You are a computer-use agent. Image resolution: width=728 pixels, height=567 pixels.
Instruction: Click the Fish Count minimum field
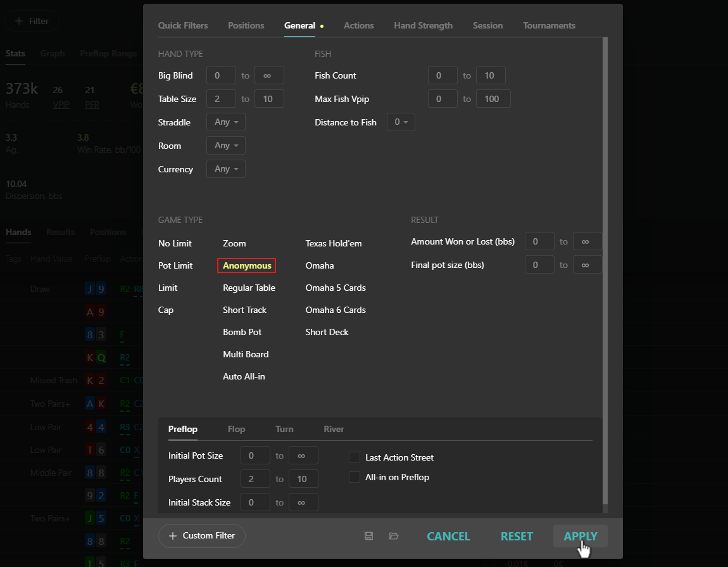click(442, 75)
